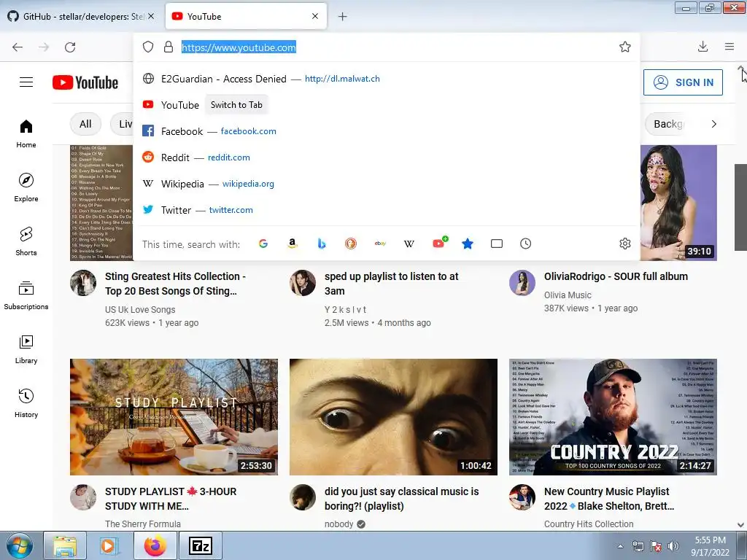
Task: Click the SIGN IN button
Action: point(683,82)
